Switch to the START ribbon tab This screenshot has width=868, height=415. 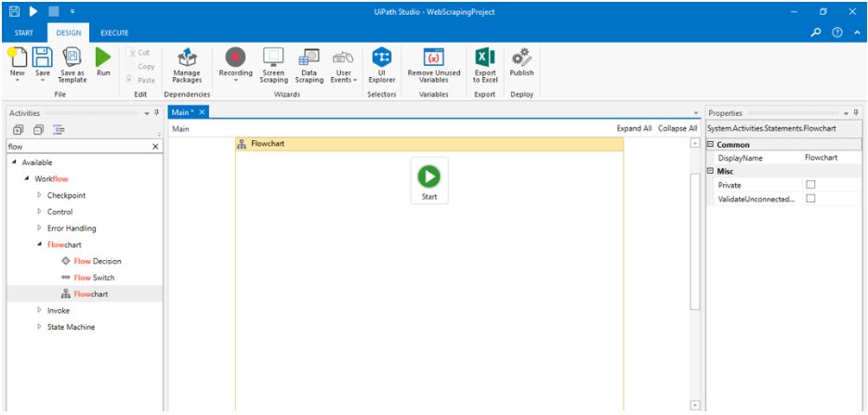pos(24,33)
